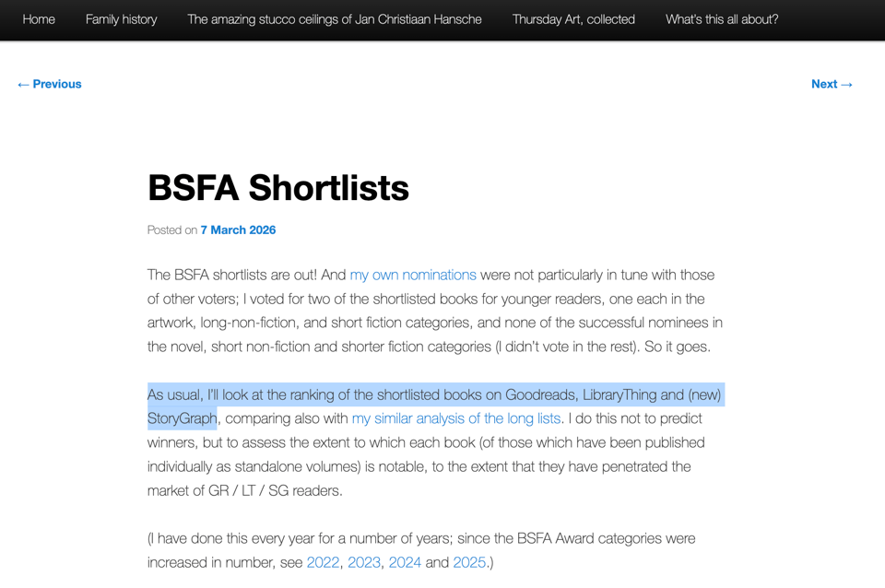Open the '7 March 2026' post date link

tap(238, 229)
